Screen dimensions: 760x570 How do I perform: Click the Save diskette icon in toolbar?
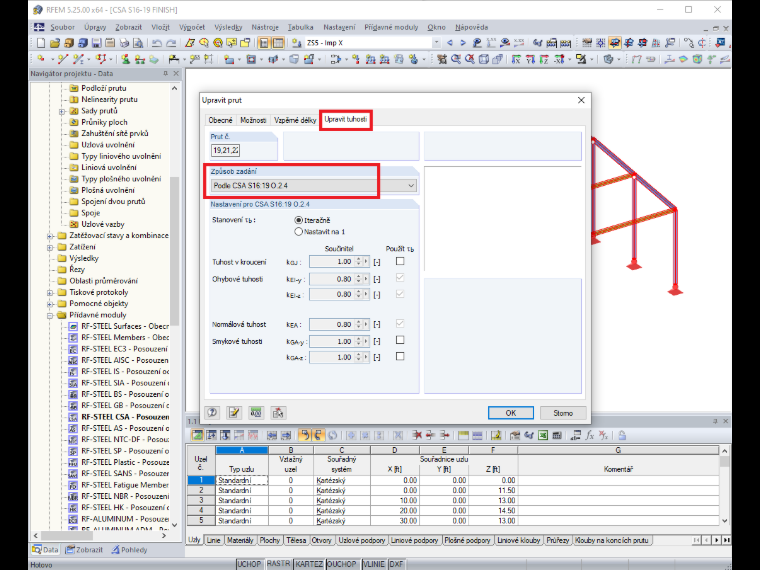pos(96,43)
